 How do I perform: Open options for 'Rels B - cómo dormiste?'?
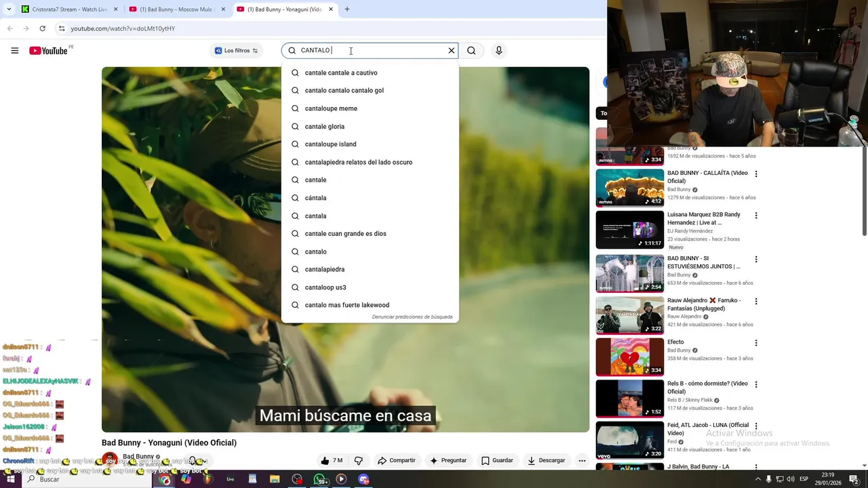pyautogui.click(x=756, y=384)
